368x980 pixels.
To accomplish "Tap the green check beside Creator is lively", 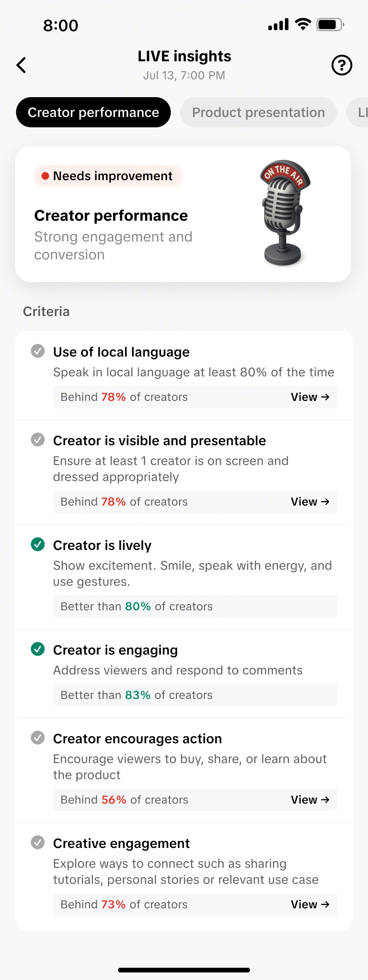I will point(38,545).
